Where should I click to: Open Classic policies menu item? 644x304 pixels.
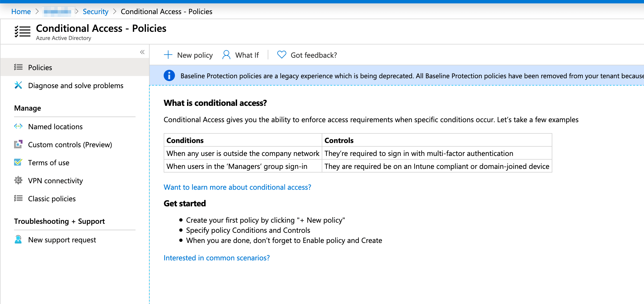(52, 199)
